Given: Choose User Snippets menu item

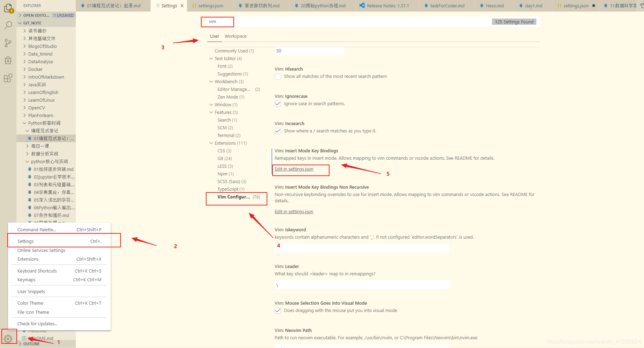Looking at the screenshot, I should click(x=59, y=292).
